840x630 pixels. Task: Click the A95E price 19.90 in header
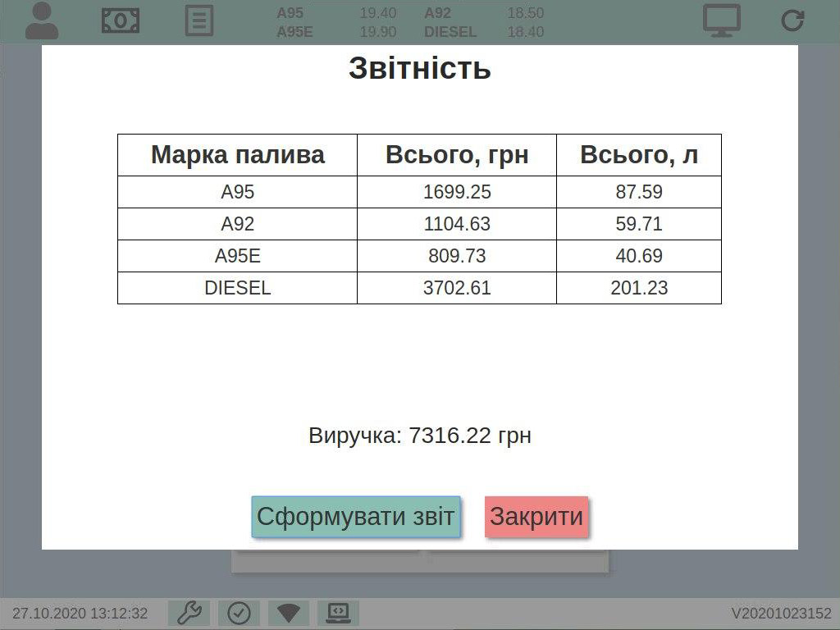[377, 32]
